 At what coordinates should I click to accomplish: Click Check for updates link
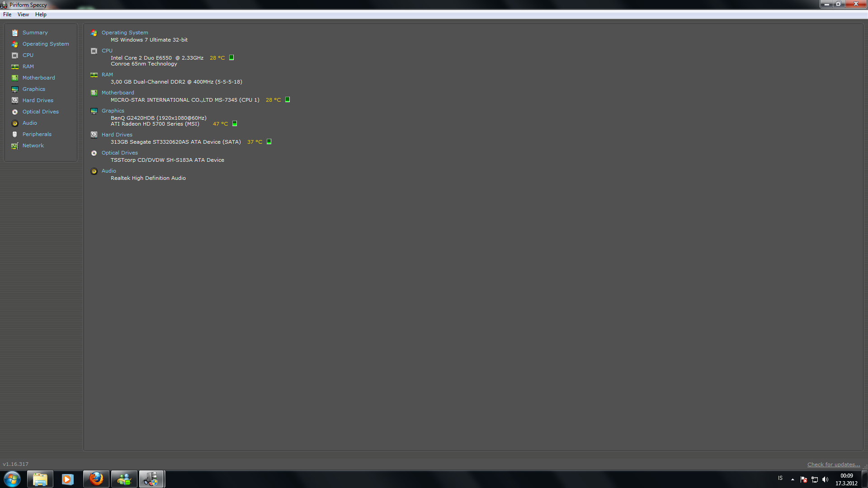833,465
